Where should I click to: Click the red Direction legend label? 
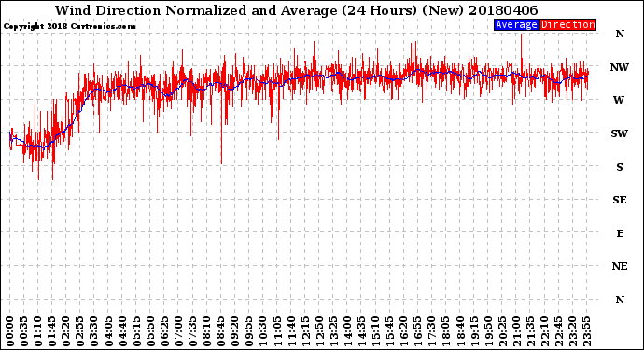567,24
